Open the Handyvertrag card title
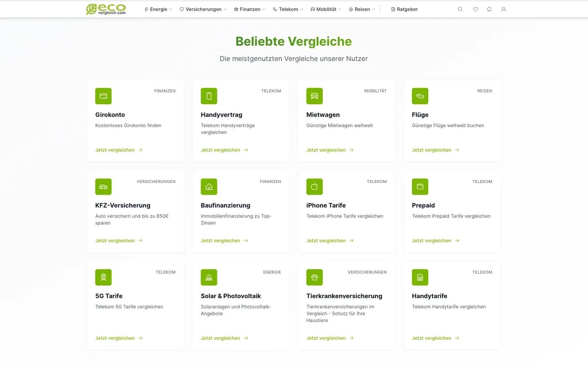The height and width of the screenshot is (368, 588). (221, 115)
